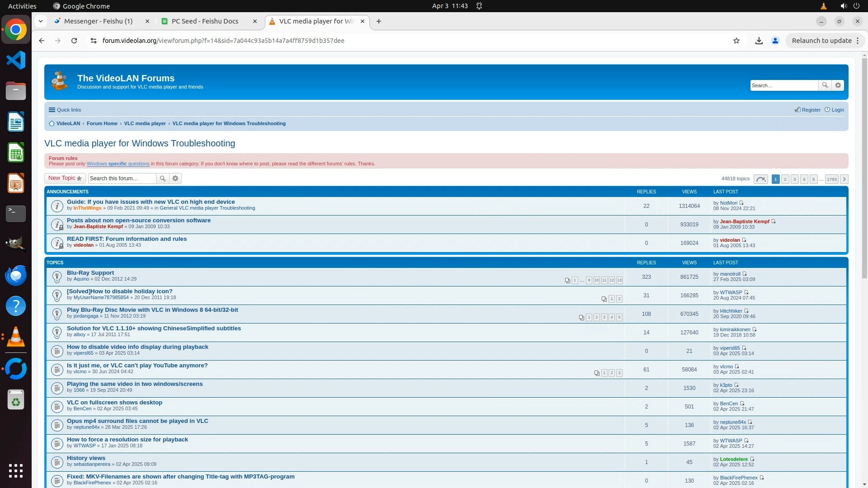Click header search magnifier button
Image resolution: width=868 pixels, height=488 pixels.
coord(825,85)
